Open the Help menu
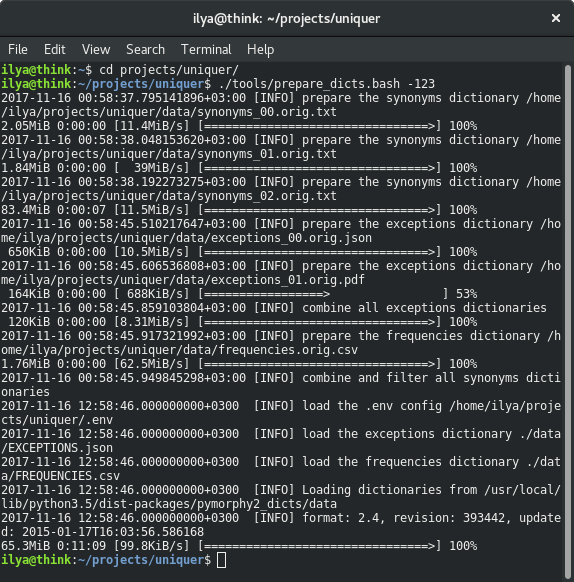Viewport: 574px width, 582px height. click(x=260, y=49)
